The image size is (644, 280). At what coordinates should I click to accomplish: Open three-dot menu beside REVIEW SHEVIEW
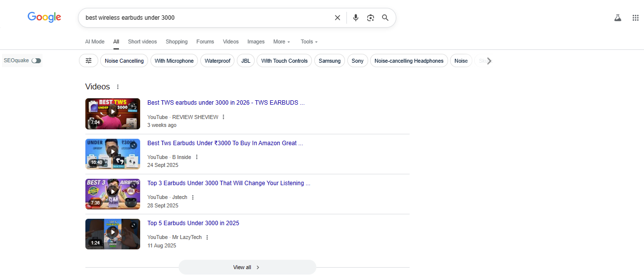224,117
